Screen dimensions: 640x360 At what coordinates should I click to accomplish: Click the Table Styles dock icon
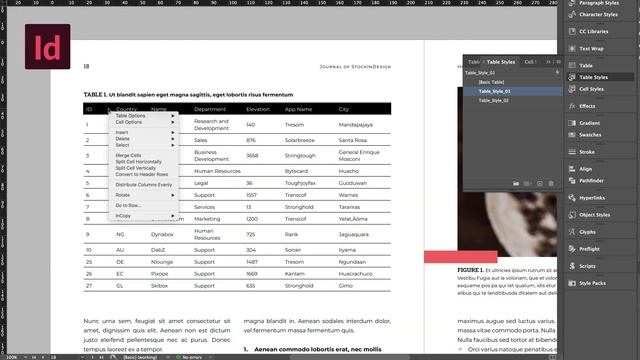[x=572, y=77]
